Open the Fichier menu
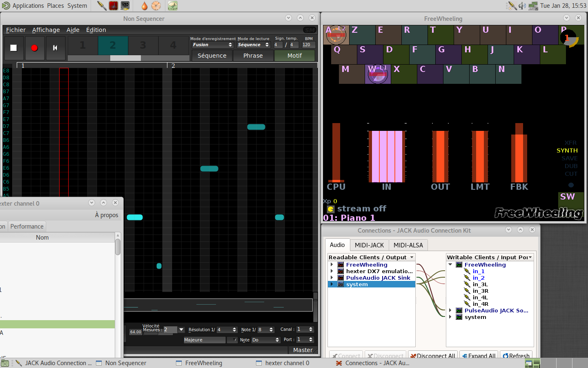The image size is (588, 368). pos(16,30)
